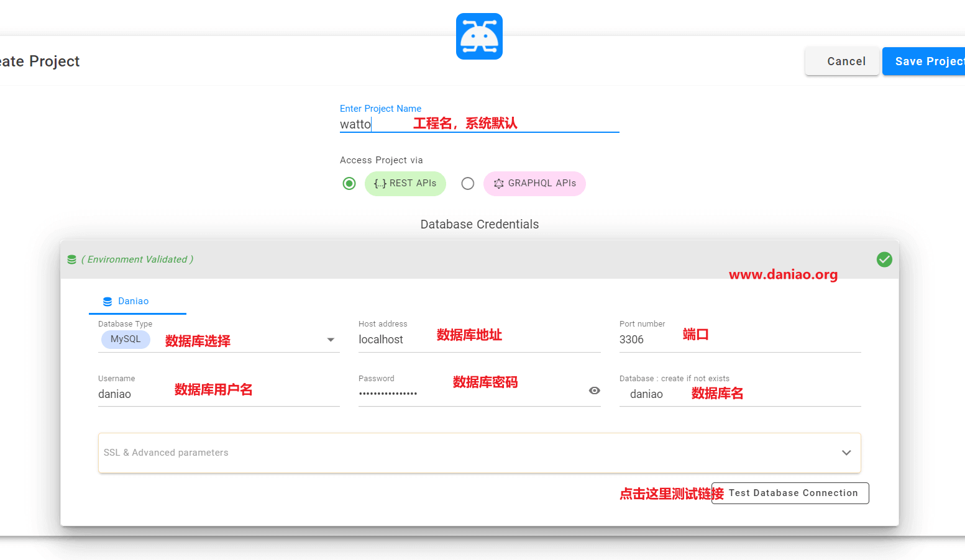Click the Save Project button
This screenshot has height=560, width=965.
point(924,61)
